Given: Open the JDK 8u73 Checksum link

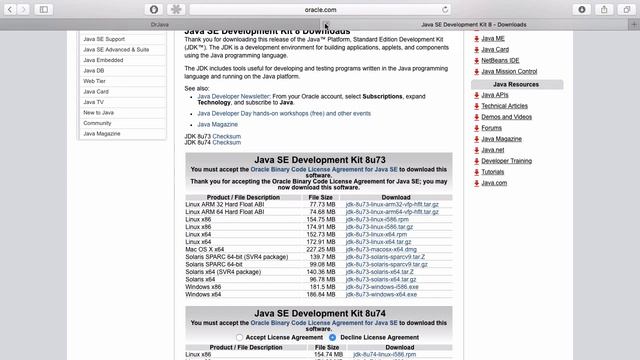Looking at the screenshot, I should pyautogui.click(x=227, y=136).
